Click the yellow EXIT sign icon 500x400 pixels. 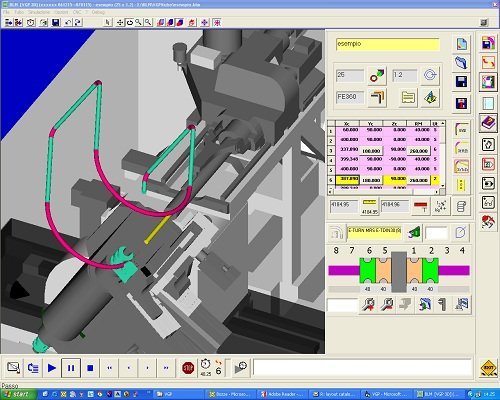coord(488,368)
